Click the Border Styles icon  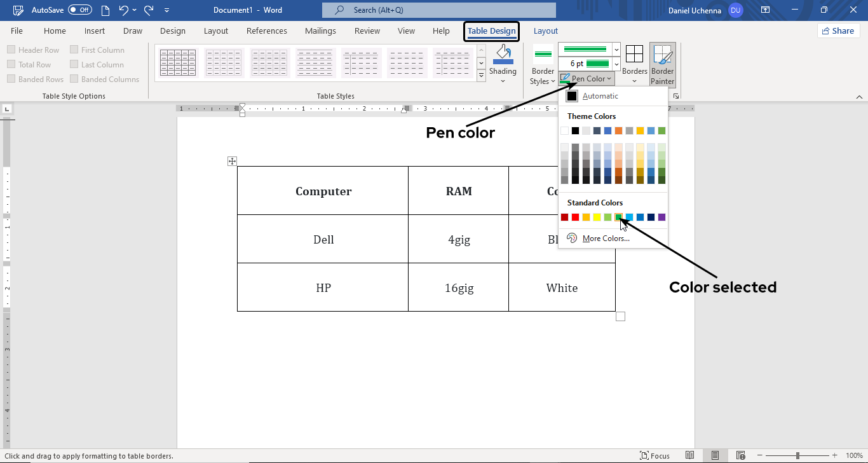pos(543,54)
